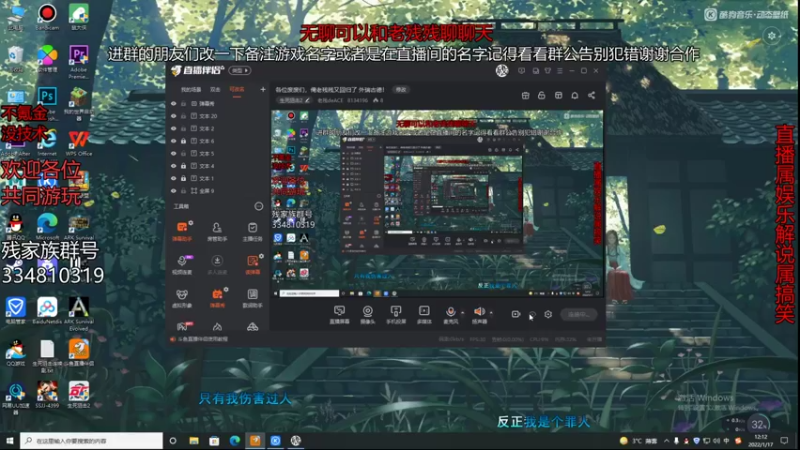Image resolution: width=800 pixels, height=450 pixels.
Task: Toggle speaker mute in bottom toolbar
Action: point(479,314)
